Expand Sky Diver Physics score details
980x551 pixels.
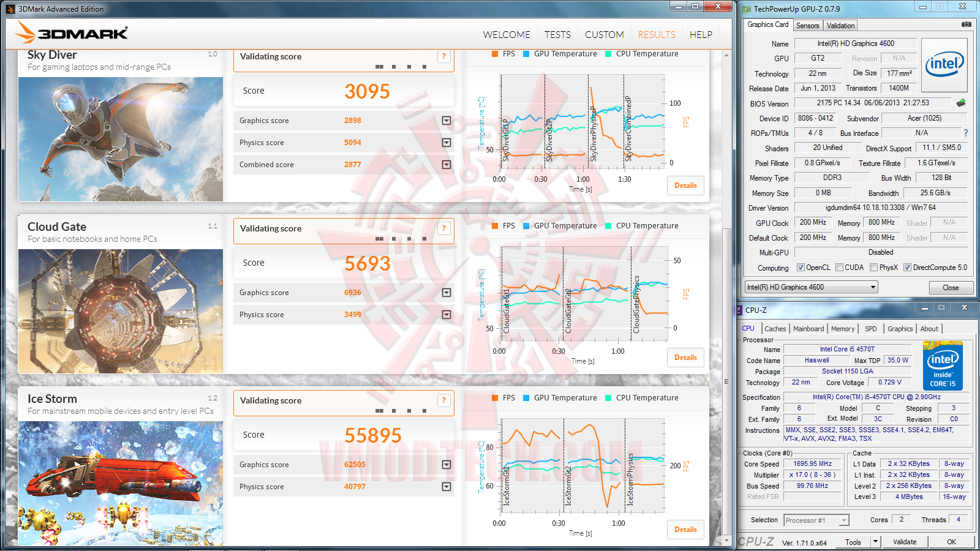pos(447,143)
